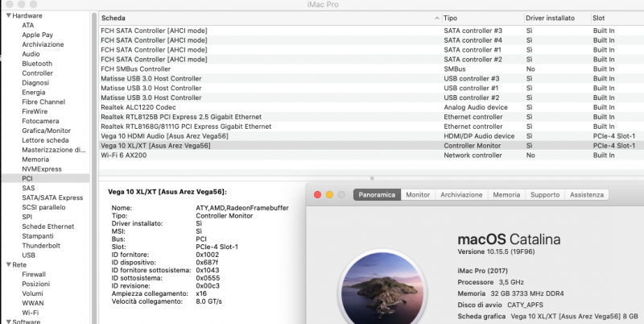Open Bluetooth hardware info
The width and height of the screenshot is (644, 324).
[x=37, y=64]
